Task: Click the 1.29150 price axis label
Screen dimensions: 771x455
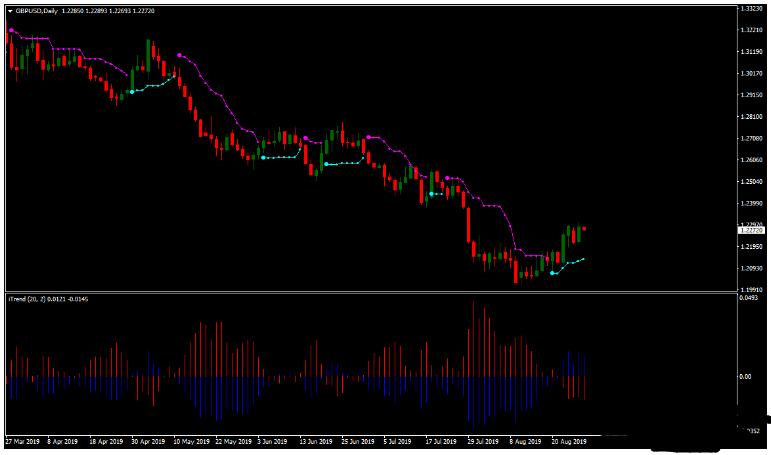Action: (x=751, y=95)
